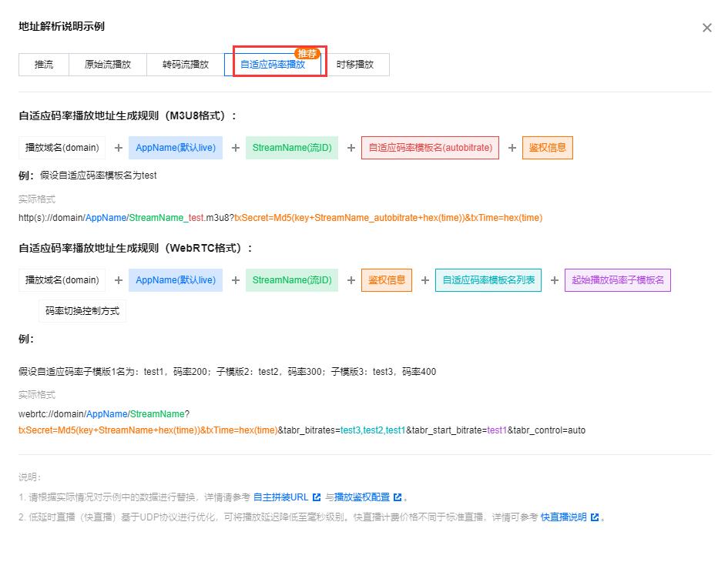Click the webrtc://domain/AppName/StreamName? line
728x562 pixels.
pyautogui.click(x=104, y=414)
